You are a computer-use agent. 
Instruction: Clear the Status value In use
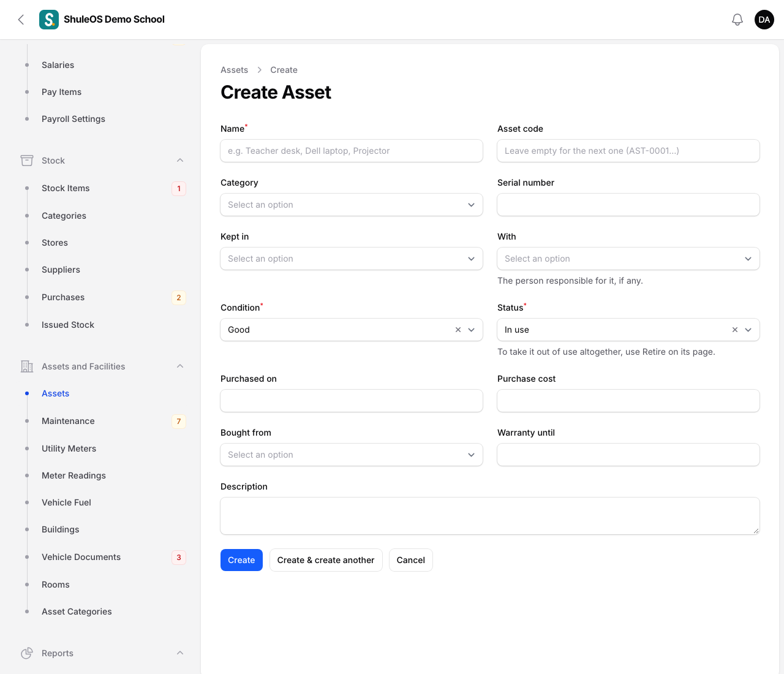tap(735, 330)
